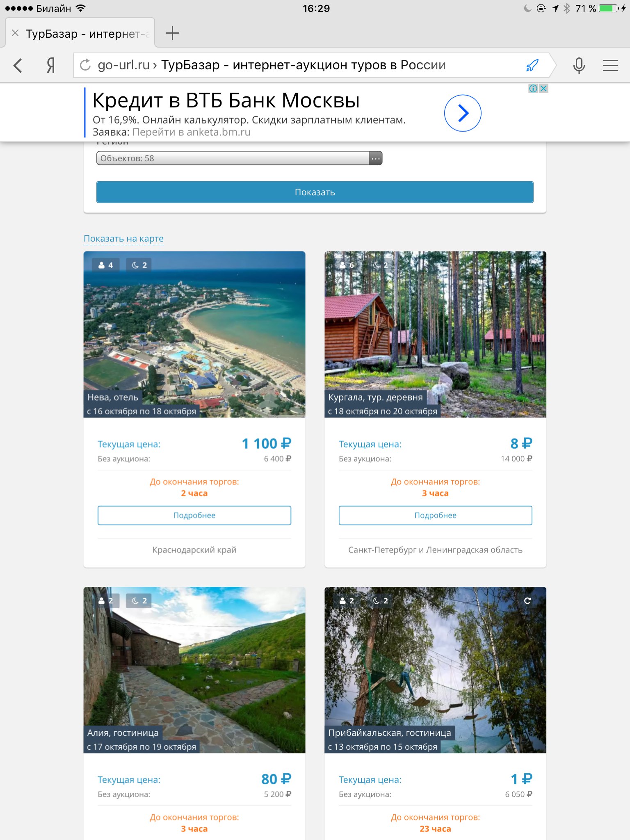The width and height of the screenshot is (630, 840).
Task: Tap guests badge on Прибайкальская card
Action: (x=347, y=601)
